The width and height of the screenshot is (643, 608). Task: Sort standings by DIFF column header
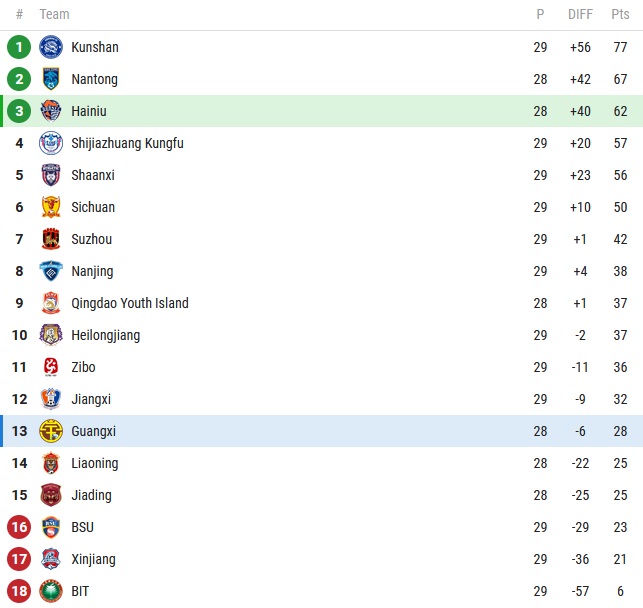580,14
